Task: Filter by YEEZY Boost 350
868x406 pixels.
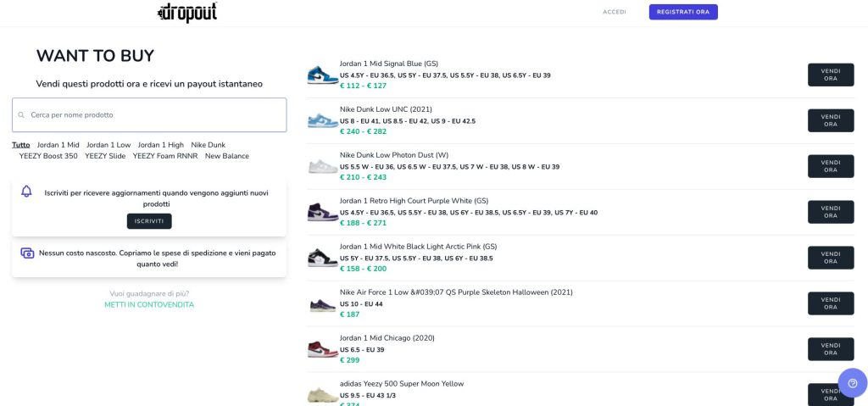Action: click(48, 156)
